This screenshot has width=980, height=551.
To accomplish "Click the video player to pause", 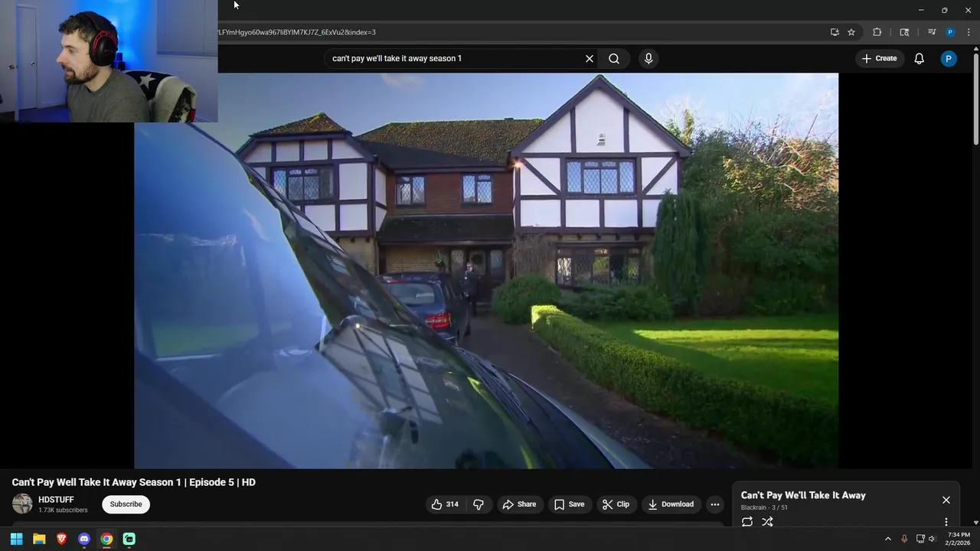I will click(x=486, y=270).
